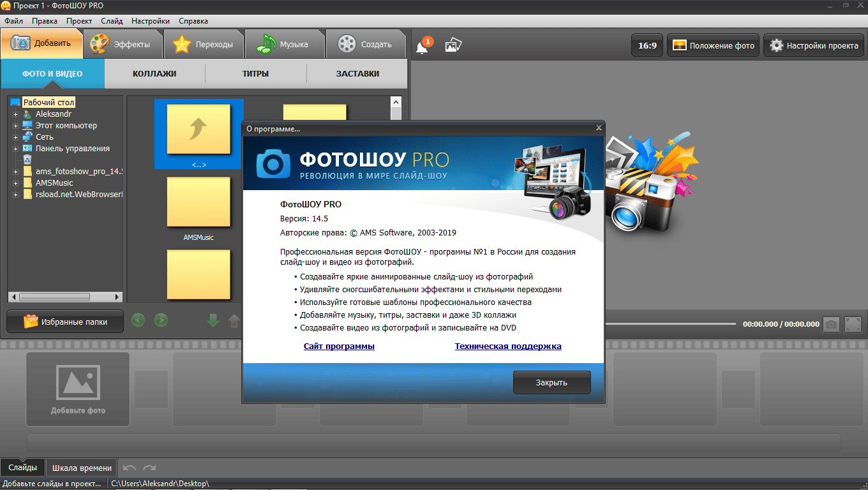Open the Настройки menu
The width and height of the screenshot is (868, 490).
click(151, 21)
